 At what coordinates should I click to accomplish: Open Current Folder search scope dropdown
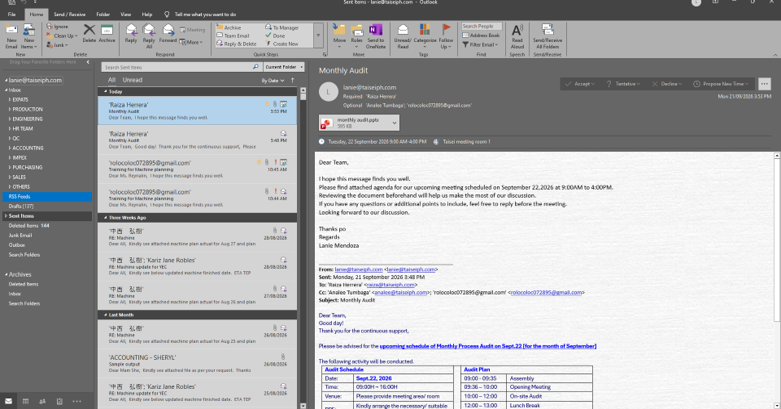284,67
